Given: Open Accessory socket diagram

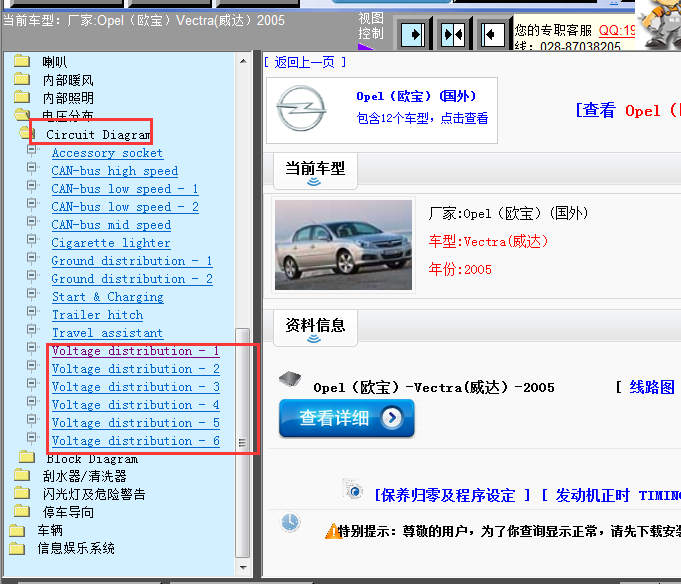Looking at the screenshot, I should pyautogui.click(x=107, y=153).
